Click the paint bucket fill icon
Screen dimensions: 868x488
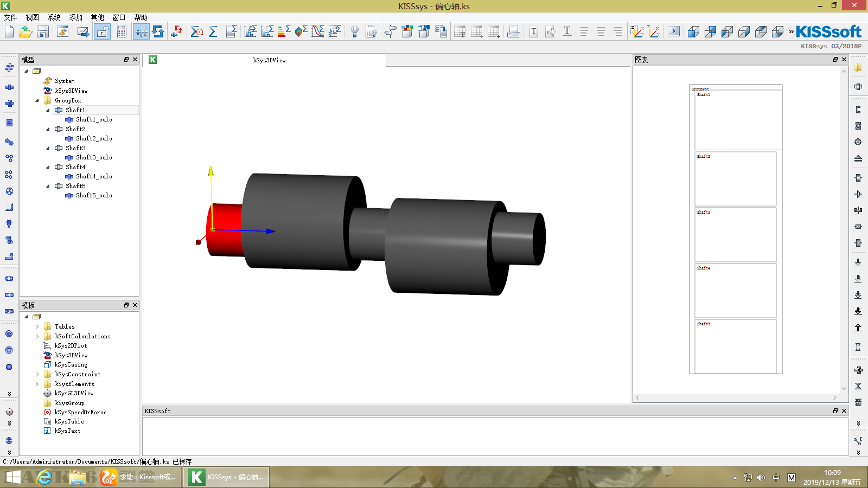coord(551,31)
